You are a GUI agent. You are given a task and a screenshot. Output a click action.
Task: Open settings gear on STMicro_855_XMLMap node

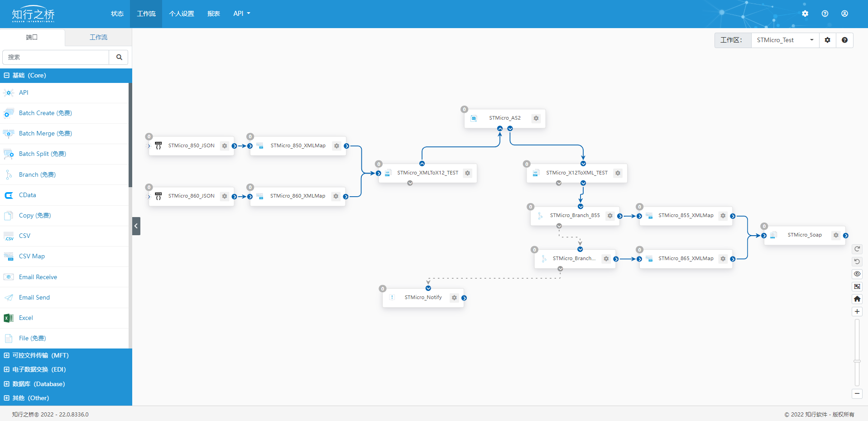click(723, 216)
